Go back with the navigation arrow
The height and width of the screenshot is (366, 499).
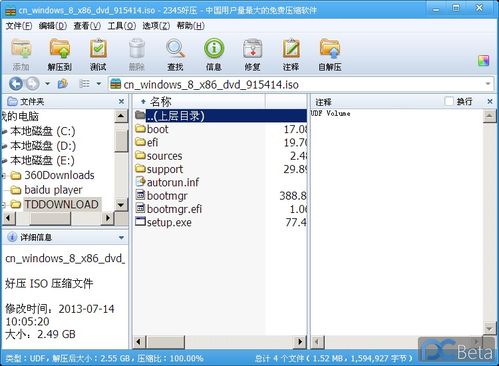[x=16, y=84]
